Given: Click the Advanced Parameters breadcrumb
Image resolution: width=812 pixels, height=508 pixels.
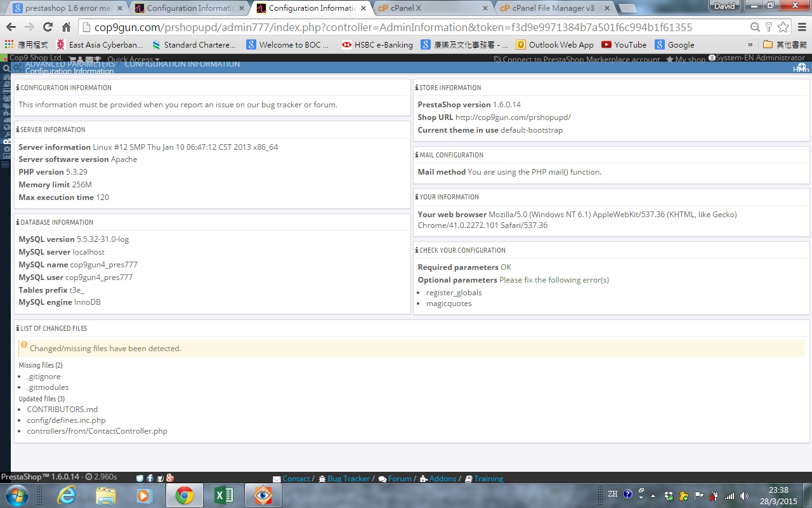Looking at the screenshot, I should click(x=70, y=63).
